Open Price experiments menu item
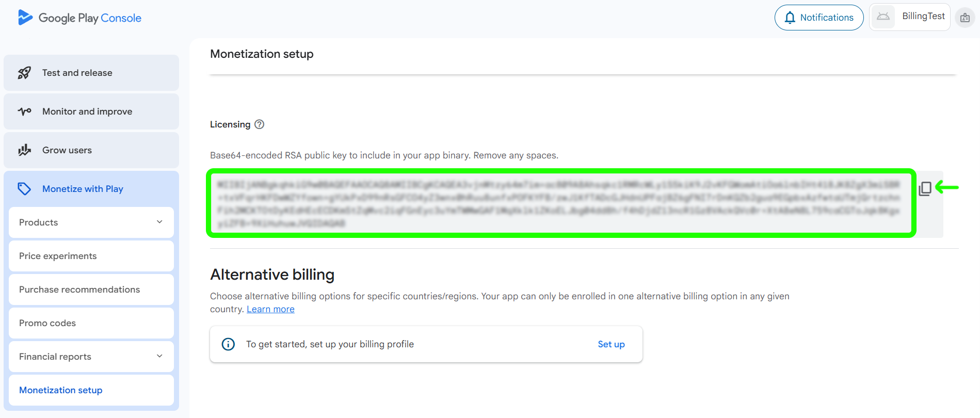This screenshot has width=980, height=418. click(58, 256)
